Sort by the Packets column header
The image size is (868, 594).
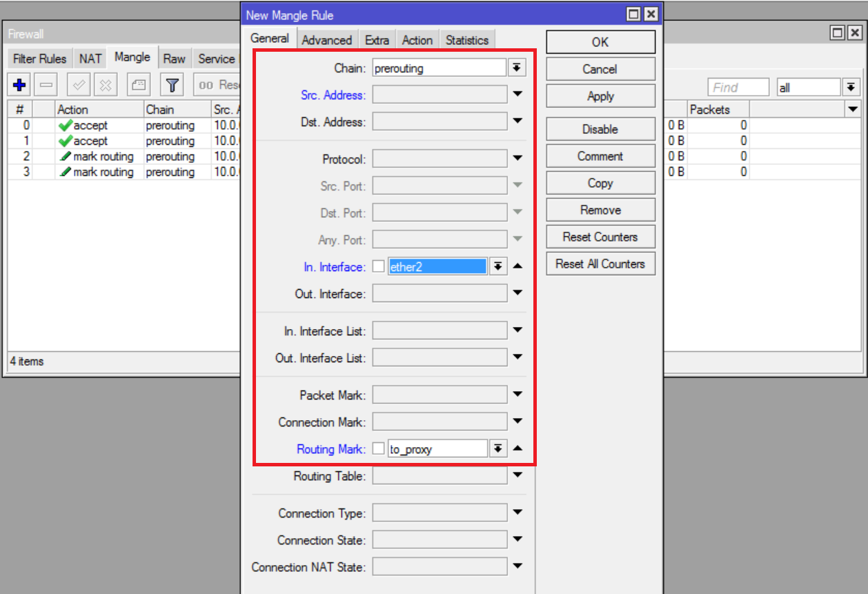click(718, 109)
